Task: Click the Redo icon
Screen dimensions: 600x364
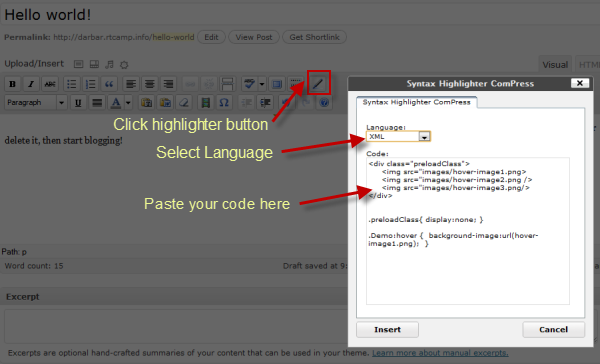Action: pyautogui.click(x=305, y=103)
